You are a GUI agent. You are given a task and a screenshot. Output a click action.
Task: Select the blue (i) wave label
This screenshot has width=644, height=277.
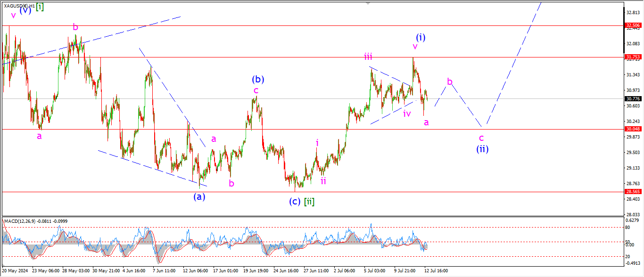pos(421,37)
